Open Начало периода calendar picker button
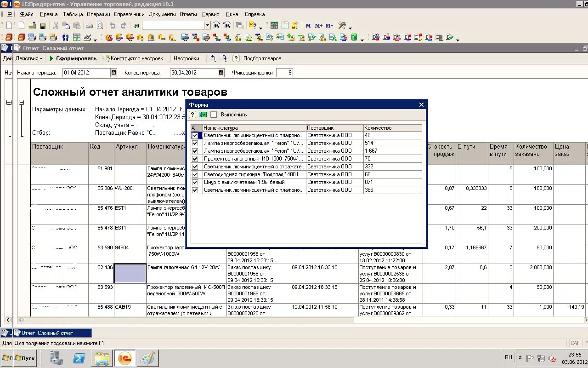 click(114, 73)
